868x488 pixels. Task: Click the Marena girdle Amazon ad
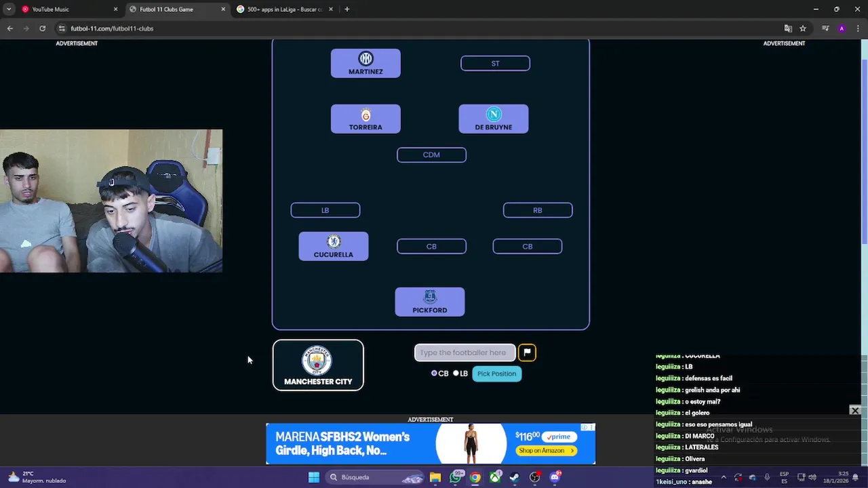click(x=431, y=444)
